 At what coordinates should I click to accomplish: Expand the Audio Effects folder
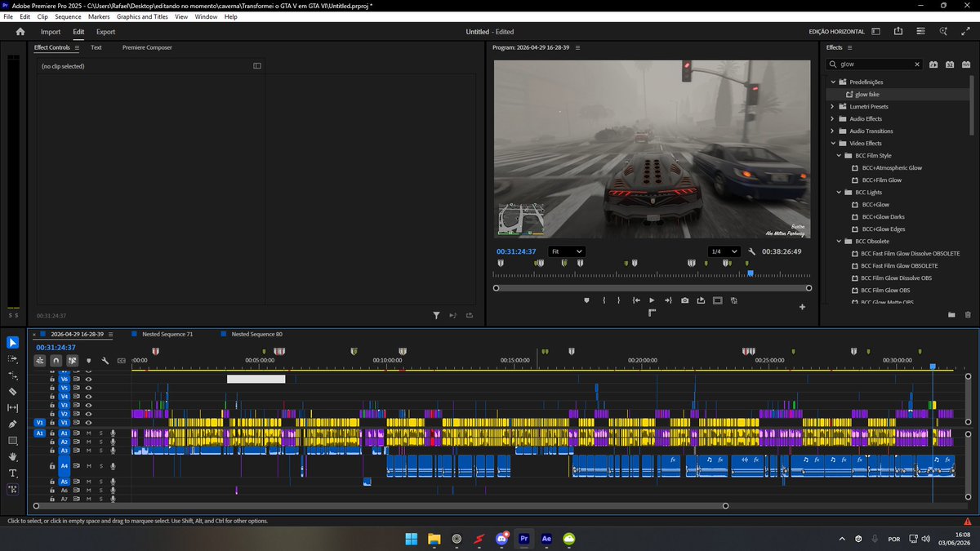pos(832,118)
